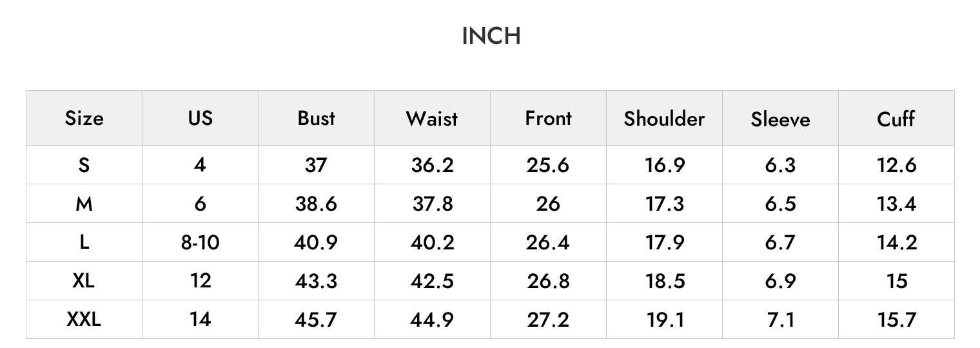Select the 13.4 cuff value
Viewport: 980px width, 348px height.
[896, 204]
